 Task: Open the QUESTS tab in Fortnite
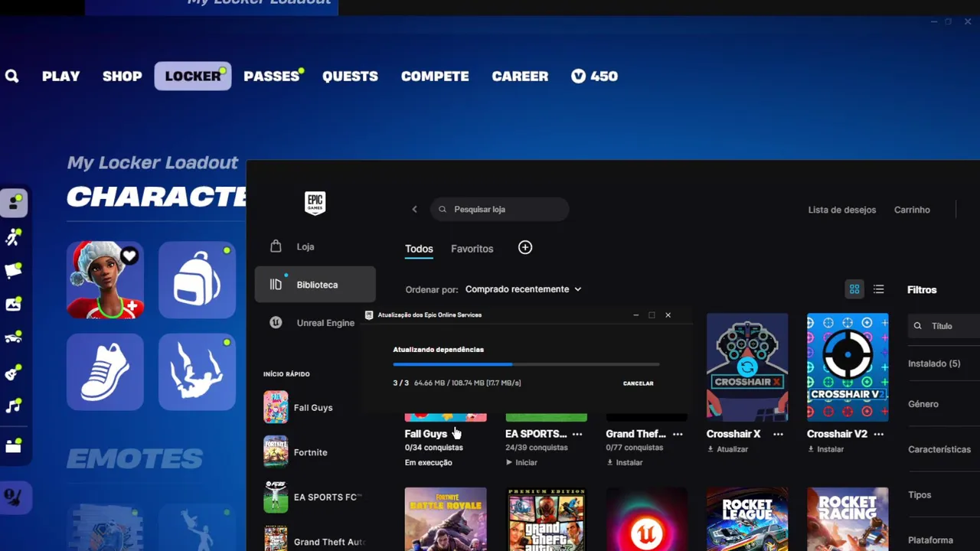(350, 76)
